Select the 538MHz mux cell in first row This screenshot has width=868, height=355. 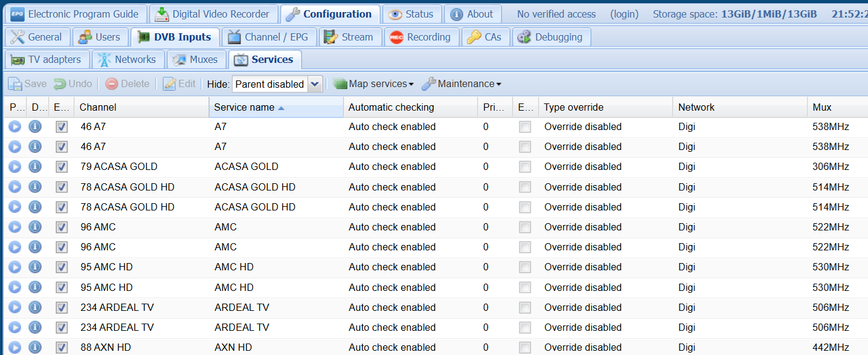[831, 127]
